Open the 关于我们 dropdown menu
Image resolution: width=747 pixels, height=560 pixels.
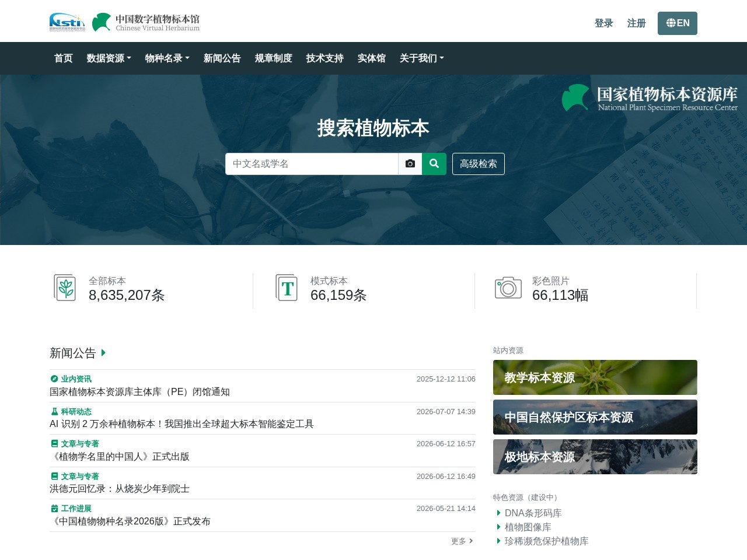[x=422, y=58]
